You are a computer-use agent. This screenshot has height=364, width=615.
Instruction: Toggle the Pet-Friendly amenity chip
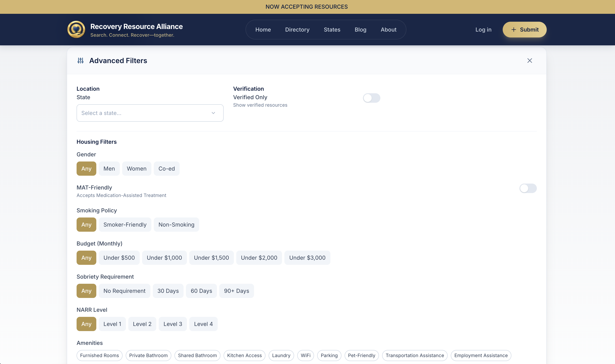coord(361,355)
